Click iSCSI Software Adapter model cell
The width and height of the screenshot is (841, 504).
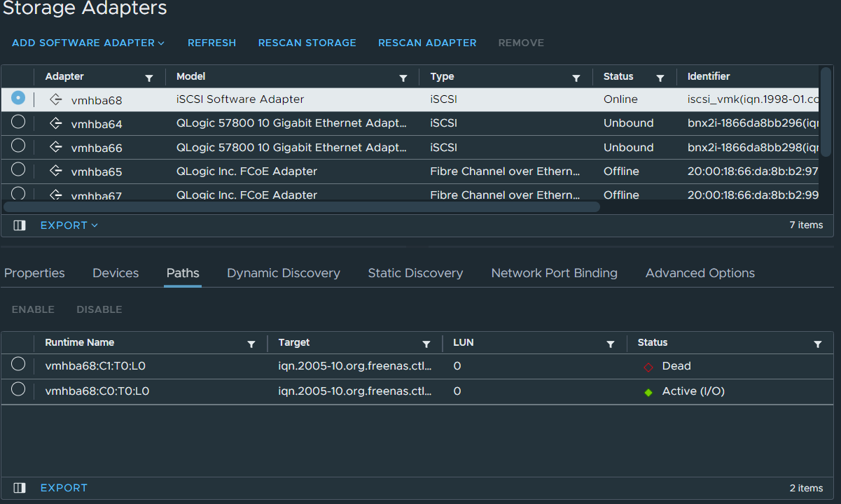coord(240,99)
